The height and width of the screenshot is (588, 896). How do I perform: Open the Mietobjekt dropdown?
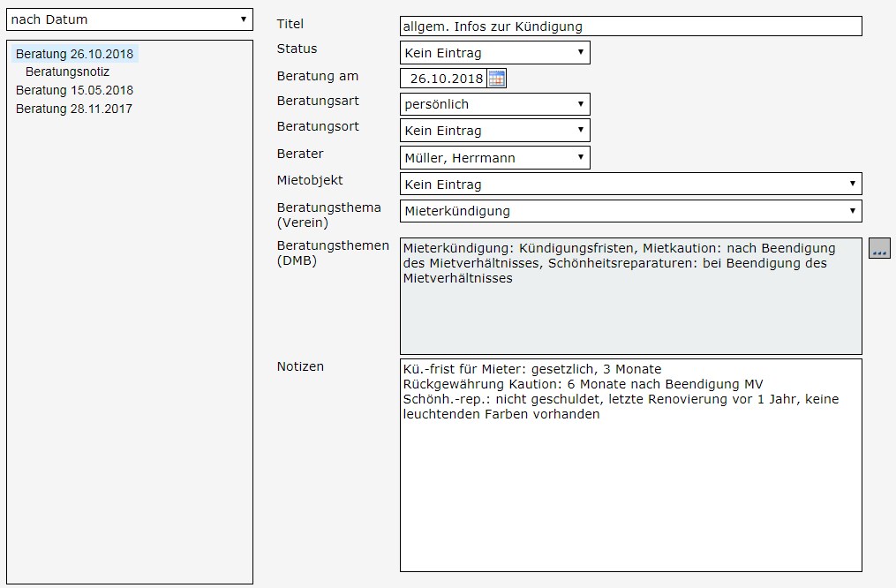tap(631, 184)
